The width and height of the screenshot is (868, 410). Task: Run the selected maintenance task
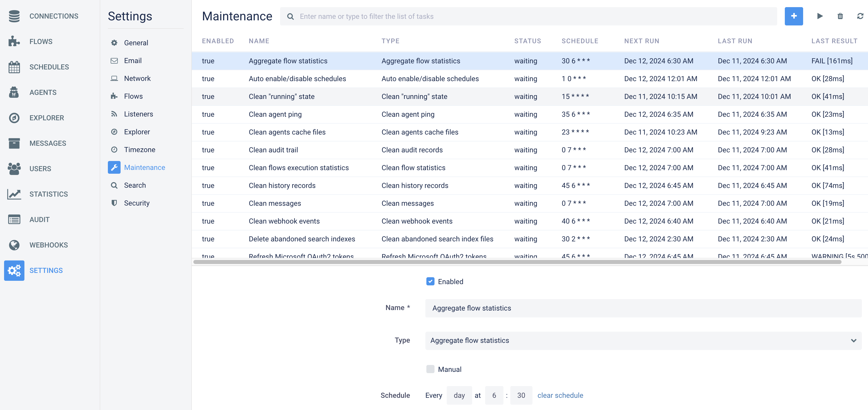(820, 16)
